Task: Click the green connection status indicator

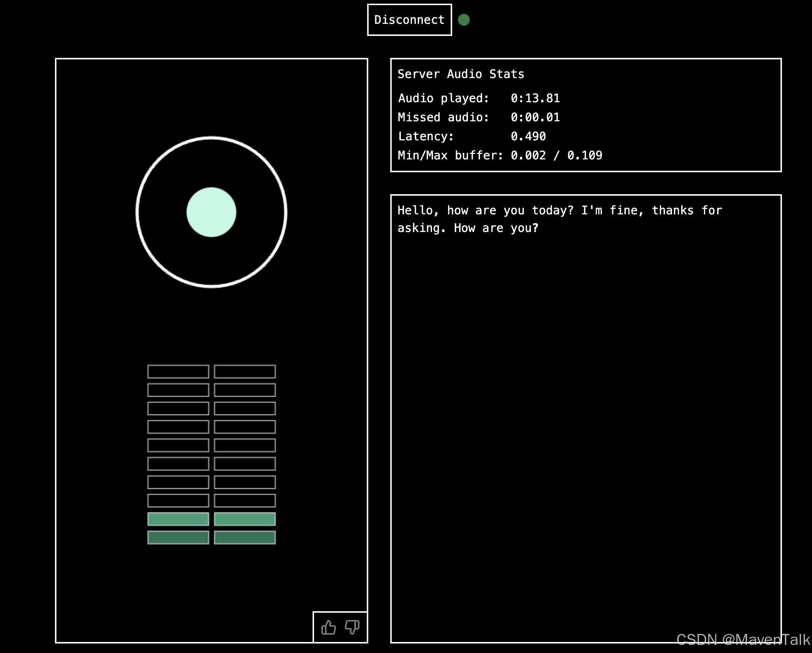Action: (464, 20)
